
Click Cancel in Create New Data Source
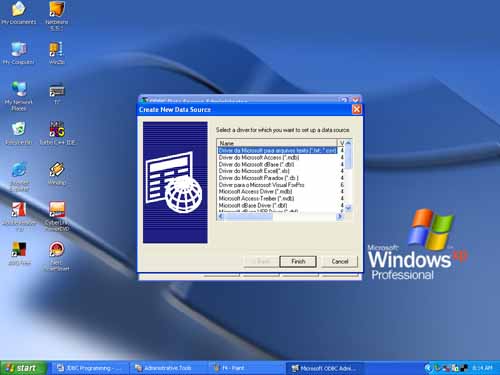(340, 261)
